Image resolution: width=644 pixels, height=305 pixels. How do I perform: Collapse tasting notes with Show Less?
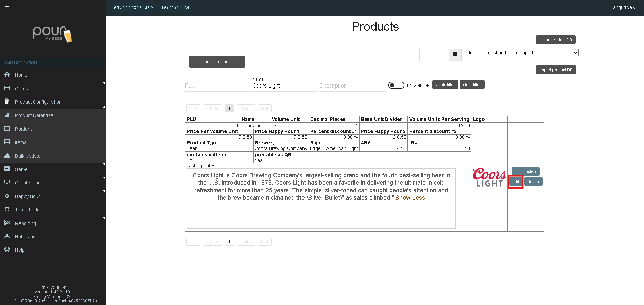410,198
